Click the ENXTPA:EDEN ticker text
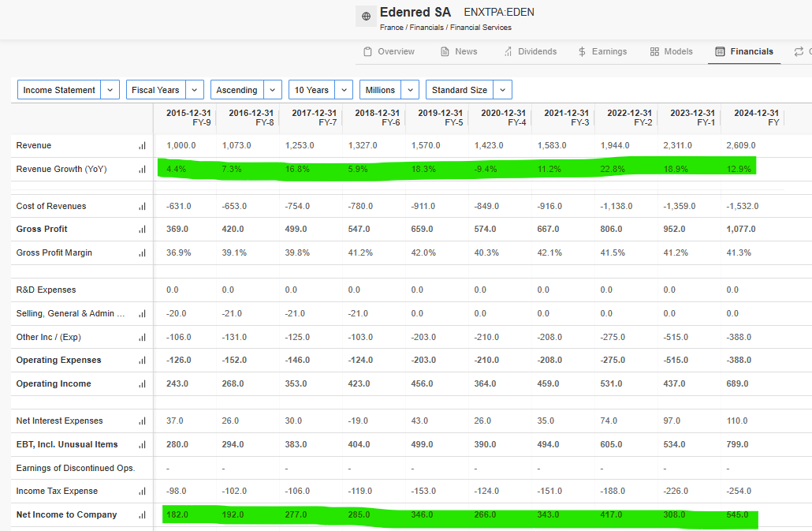 click(499, 12)
